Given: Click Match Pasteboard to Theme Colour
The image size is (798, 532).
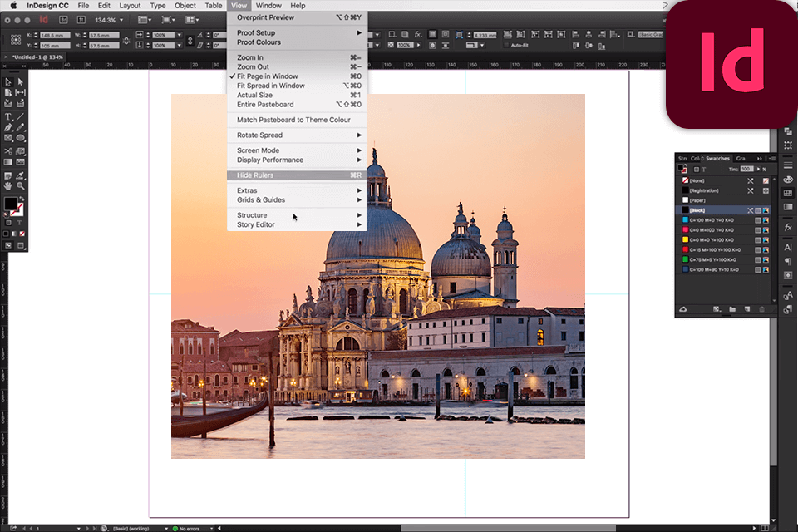Looking at the screenshot, I should click(x=293, y=120).
